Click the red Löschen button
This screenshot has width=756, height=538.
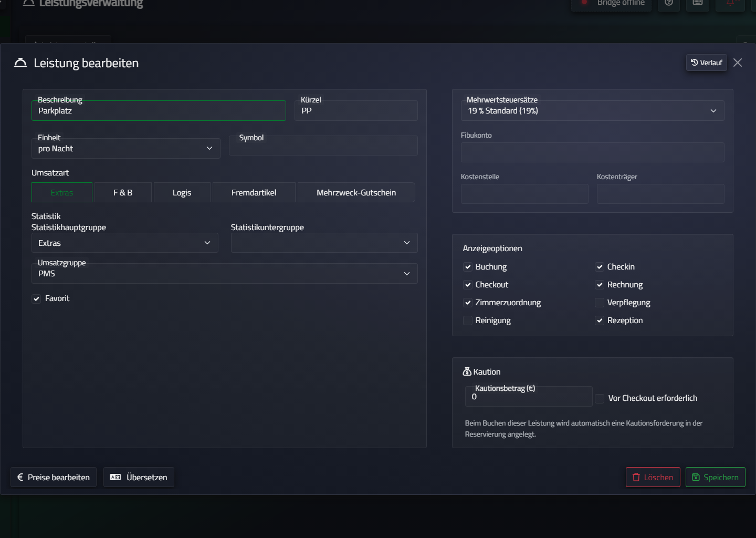point(653,477)
